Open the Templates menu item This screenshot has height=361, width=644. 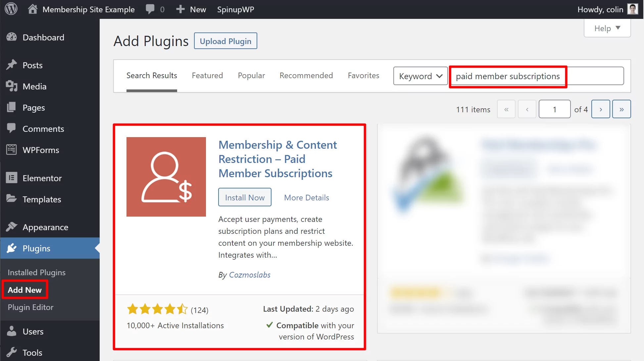50,199
